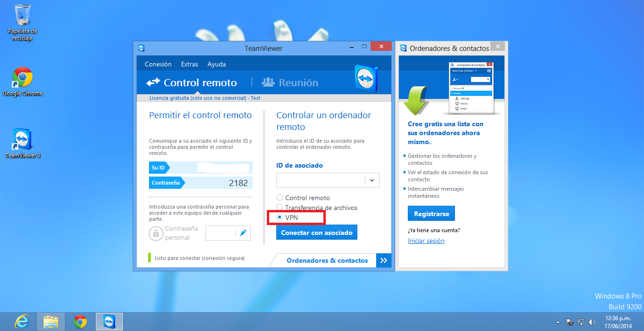Select the Control remoto radio button
644x331 pixels.
[280, 198]
